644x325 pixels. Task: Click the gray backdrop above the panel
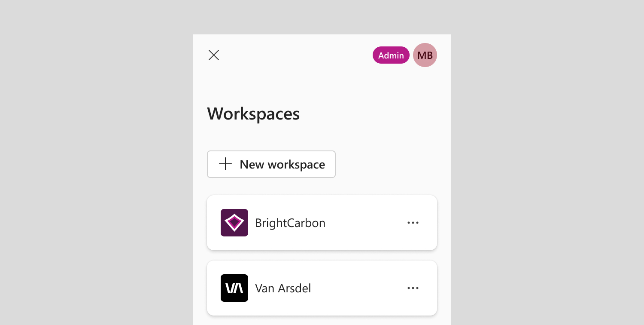pos(322,17)
